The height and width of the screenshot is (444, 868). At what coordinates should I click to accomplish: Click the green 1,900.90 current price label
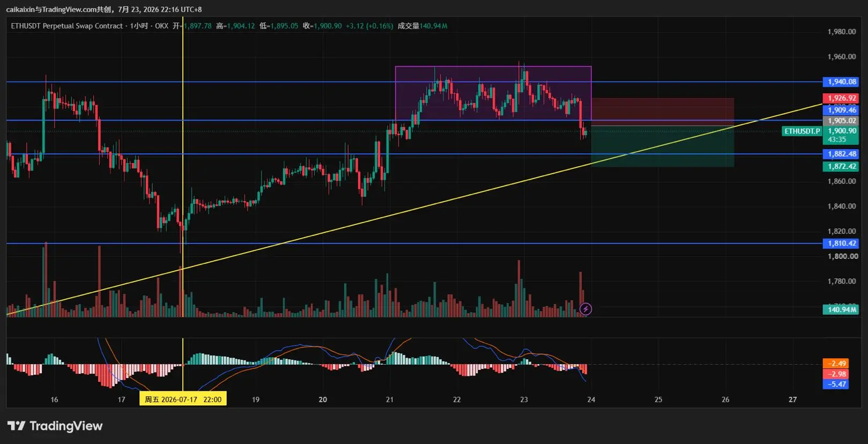[x=841, y=131]
